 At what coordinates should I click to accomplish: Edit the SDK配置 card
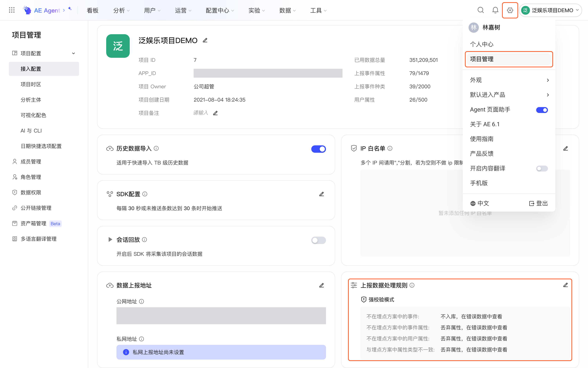(321, 194)
